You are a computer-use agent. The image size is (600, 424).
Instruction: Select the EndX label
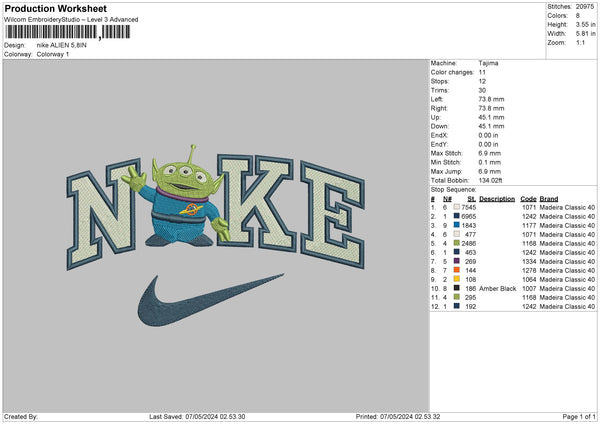click(x=439, y=135)
